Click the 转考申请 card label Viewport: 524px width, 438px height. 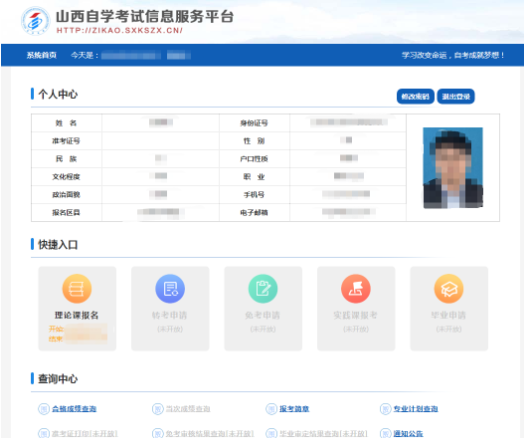pos(170,315)
